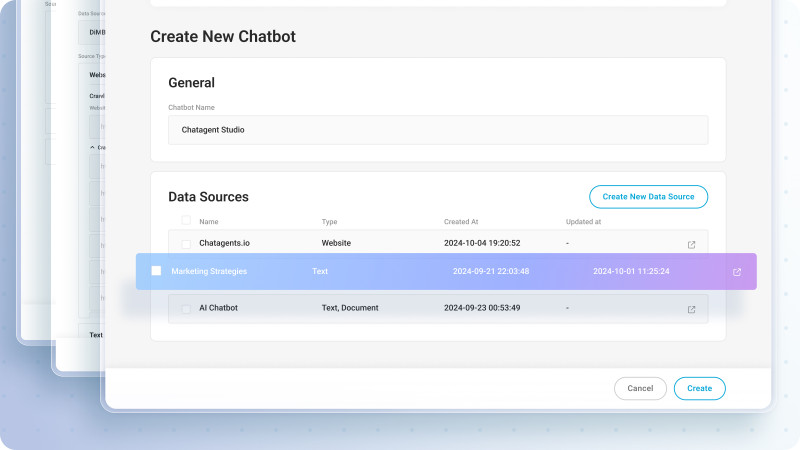This screenshot has width=800, height=450.
Task: Tick the Marketing Strategies checkbox
Action: point(156,271)
